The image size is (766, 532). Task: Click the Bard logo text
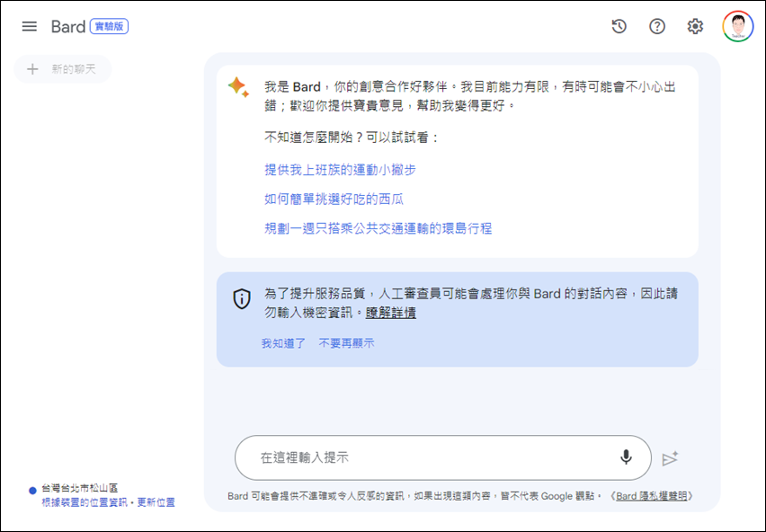pos(68,26)
